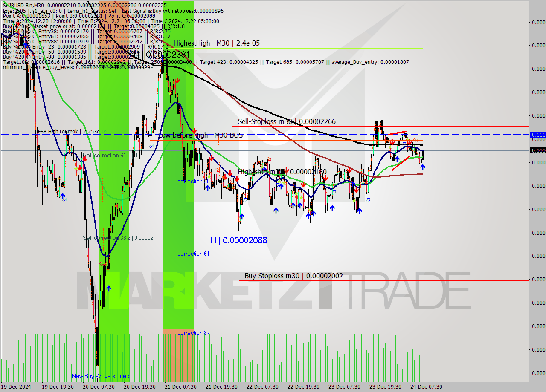Click the red down arrow right after the 0.00002381 peak
Screen dimensions: 546x392
(176, 80)
